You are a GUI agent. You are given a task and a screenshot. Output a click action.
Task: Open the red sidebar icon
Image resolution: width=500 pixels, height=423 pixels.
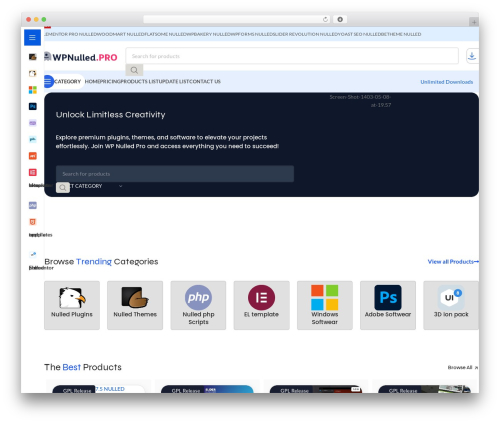pos(32,172)
